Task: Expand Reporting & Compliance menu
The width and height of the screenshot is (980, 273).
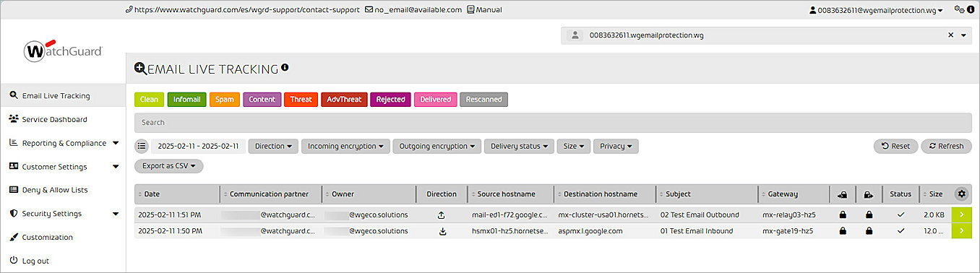Action: [x=64, y=143]
